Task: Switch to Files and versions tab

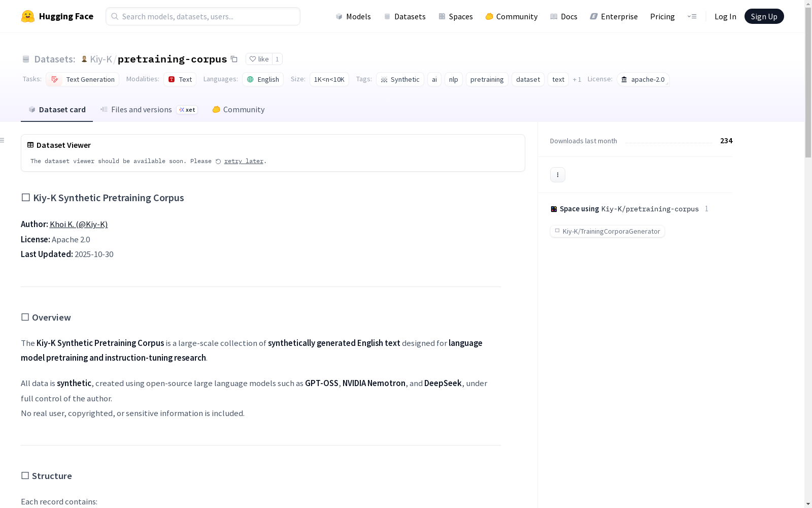Action: pyautogui.click(x=149, y=110)
